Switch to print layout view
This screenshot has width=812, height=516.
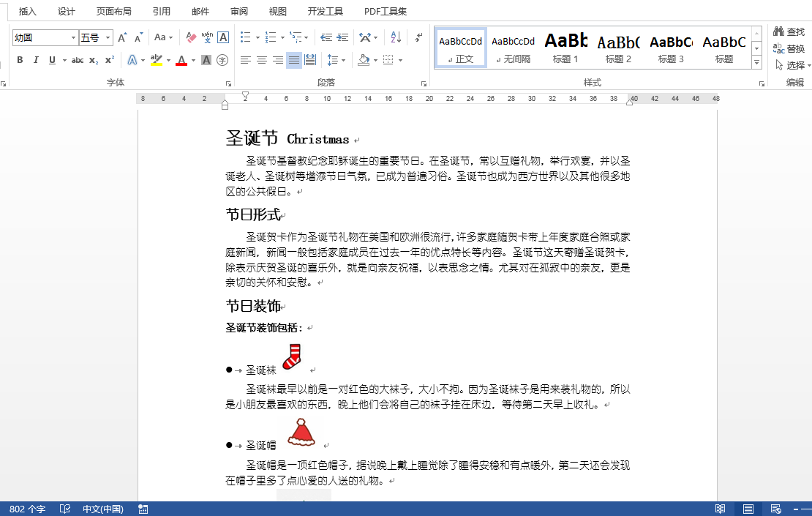(748, 509)
